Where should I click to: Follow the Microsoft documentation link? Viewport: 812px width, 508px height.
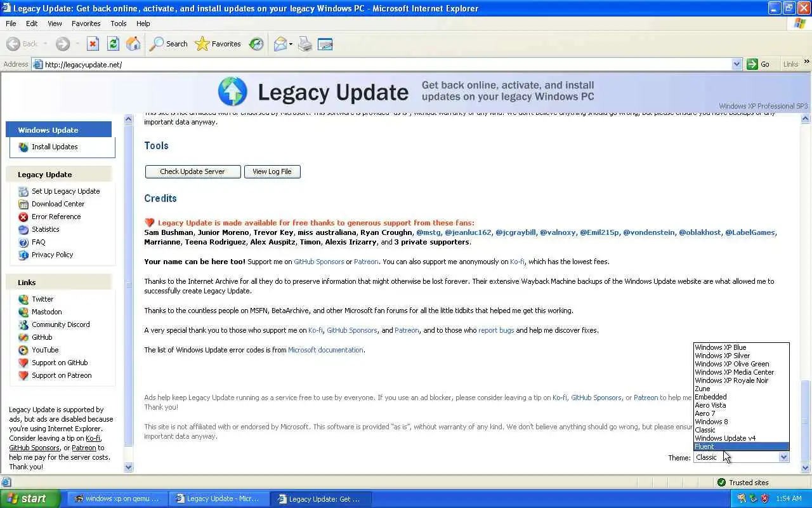pos(325,350)
